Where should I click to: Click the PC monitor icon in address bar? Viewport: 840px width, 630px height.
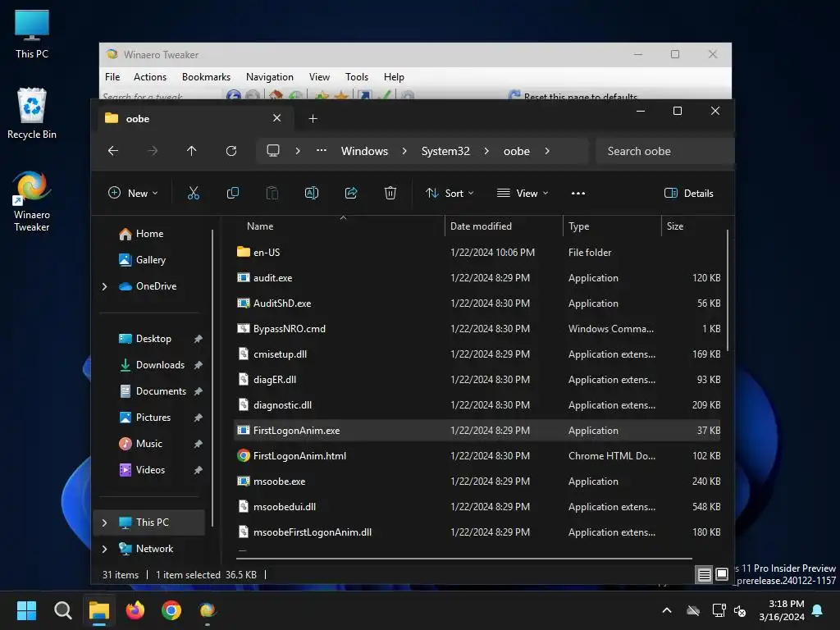[x=273, y=151]
